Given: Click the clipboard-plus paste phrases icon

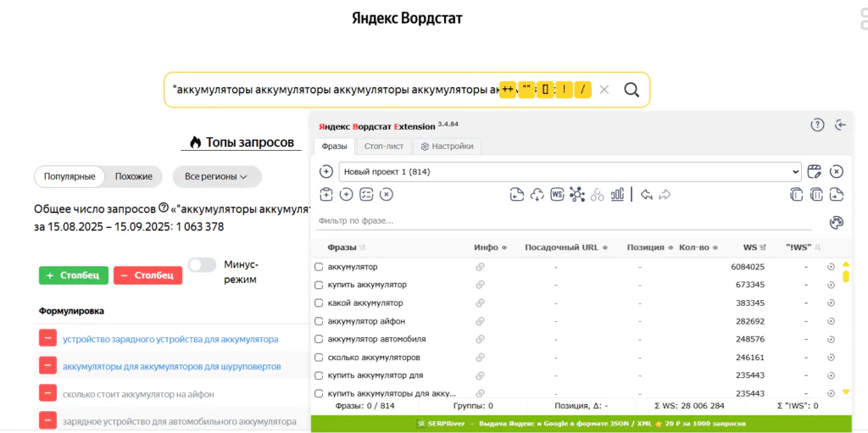Looking at the screenshot, I should click(x=326, y=194).
